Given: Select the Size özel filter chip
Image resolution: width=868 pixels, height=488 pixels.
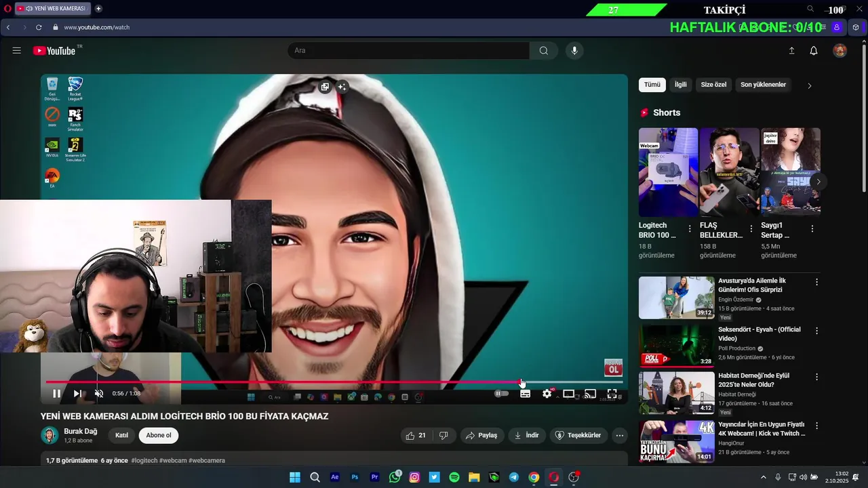Looking at the screenshot, I should click(713, 85).
